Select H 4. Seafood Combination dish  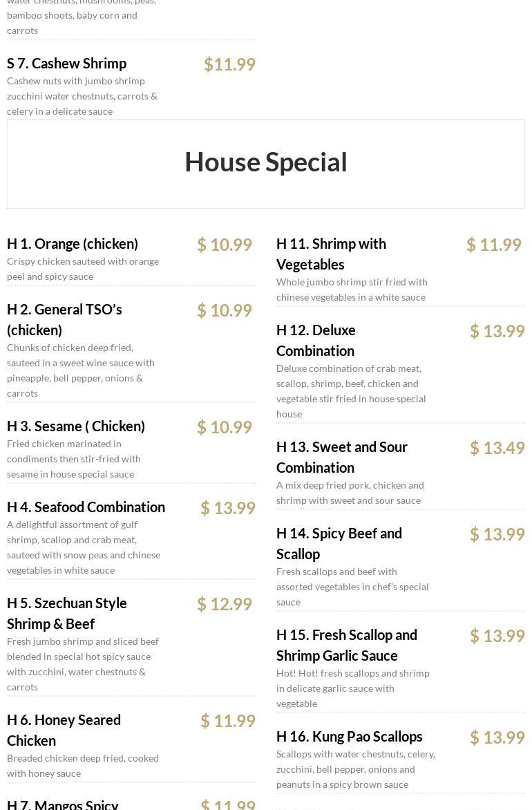[86, 507]
